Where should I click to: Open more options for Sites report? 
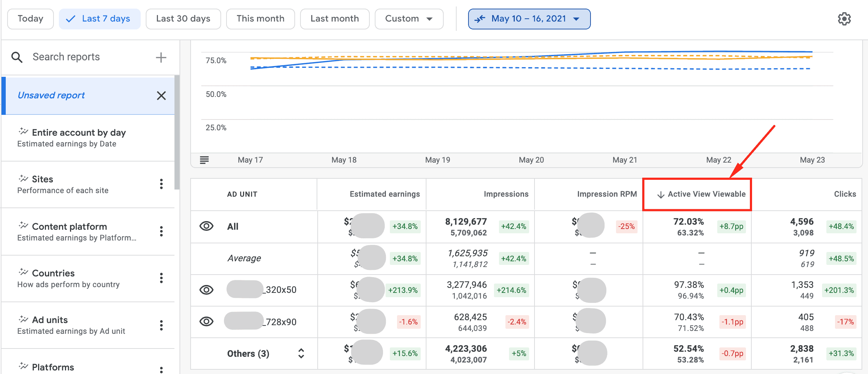[161, 184]
